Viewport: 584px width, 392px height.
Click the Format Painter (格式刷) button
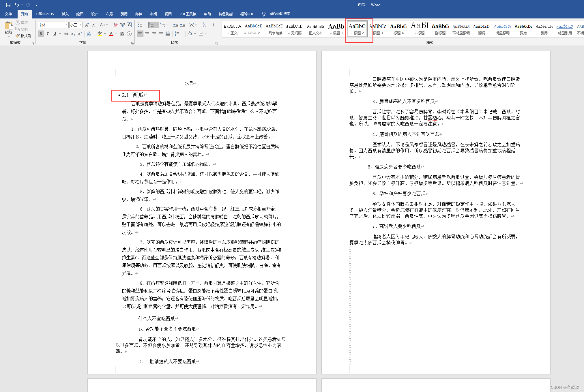[x=24, y=36]
